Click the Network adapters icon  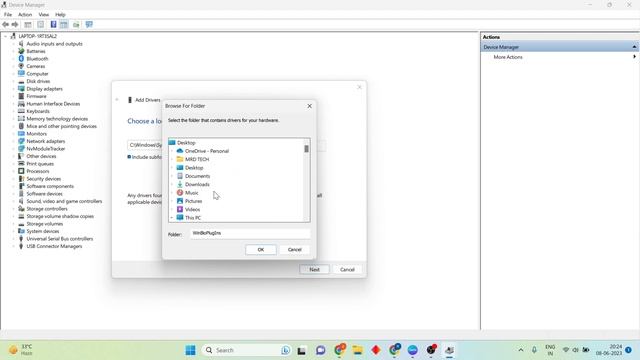click(21, 141)
